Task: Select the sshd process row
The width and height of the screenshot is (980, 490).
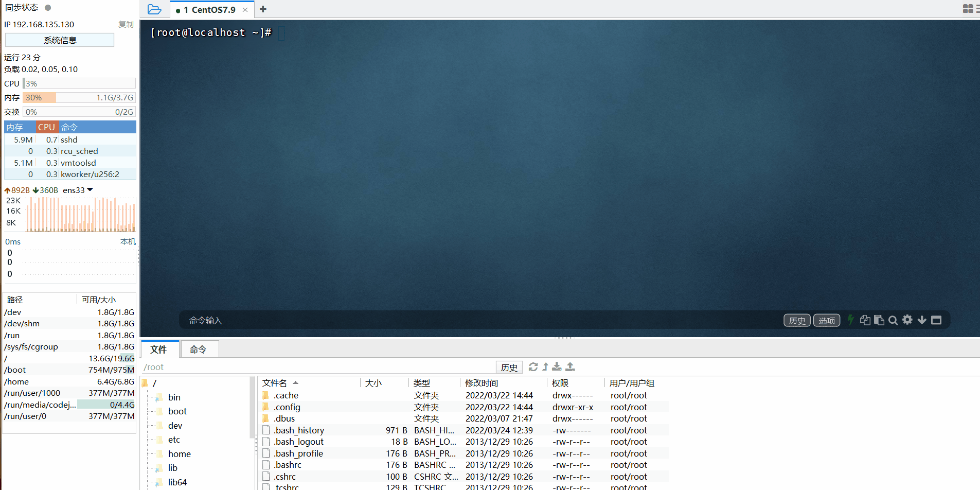Action: point(70,139)
